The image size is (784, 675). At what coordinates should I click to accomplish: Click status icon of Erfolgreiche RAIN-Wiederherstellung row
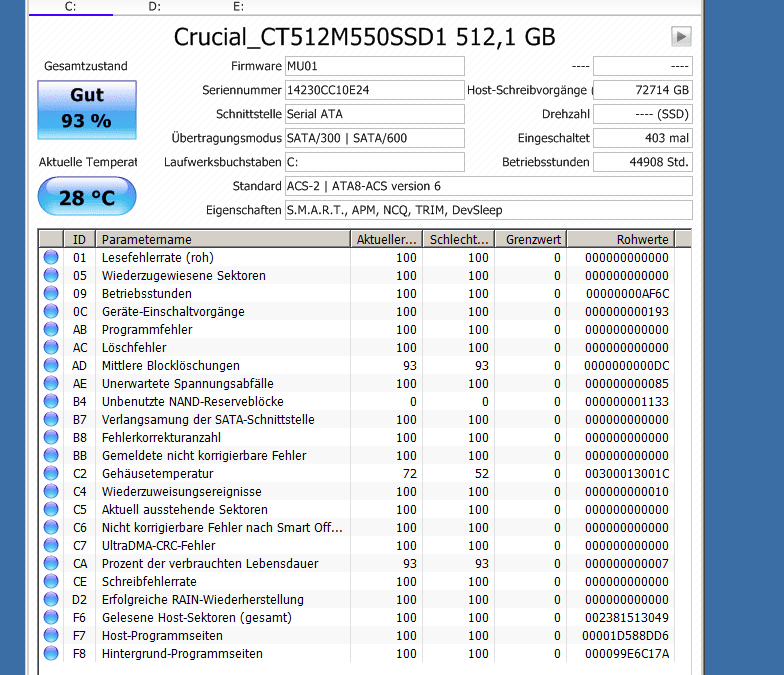click(51, 599)
